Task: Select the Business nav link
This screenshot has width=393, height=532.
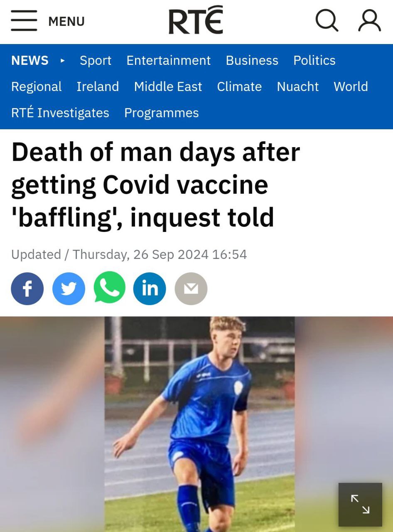Action: 252,61
